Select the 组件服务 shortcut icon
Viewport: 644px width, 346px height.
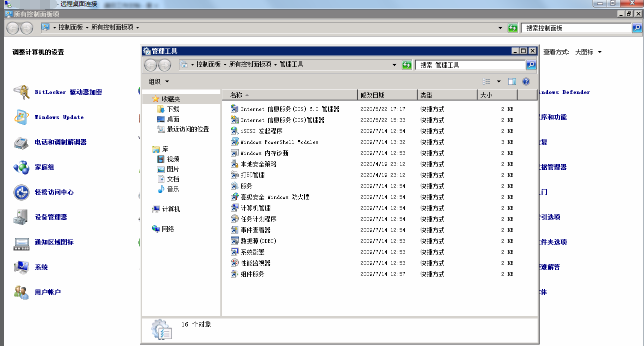coord(235,274)
